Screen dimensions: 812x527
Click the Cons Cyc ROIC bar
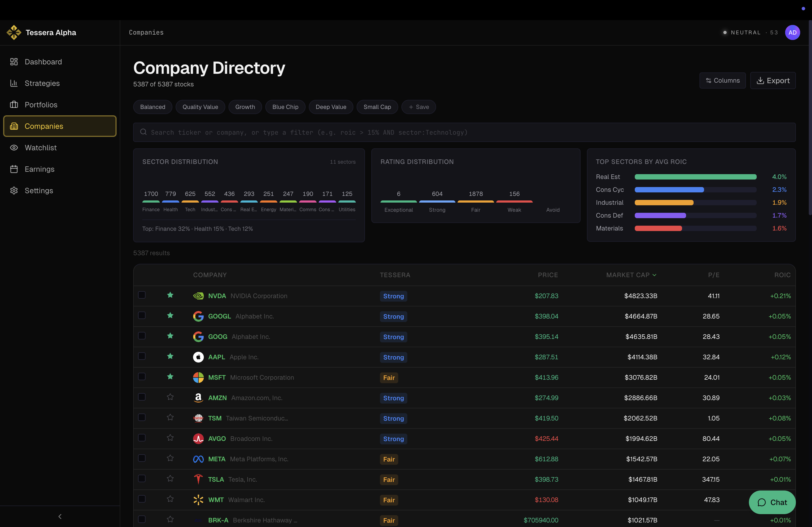pyautogui.click(x=695, y=190)
